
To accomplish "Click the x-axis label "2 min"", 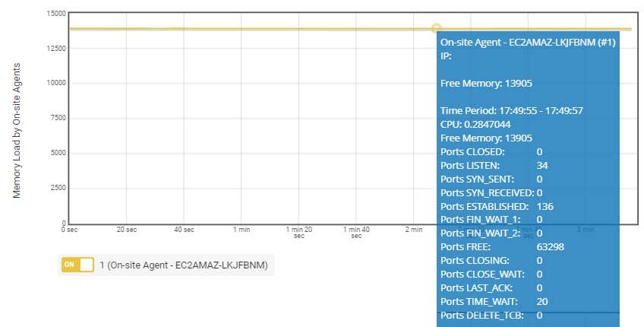I will (x=414, y=230).
